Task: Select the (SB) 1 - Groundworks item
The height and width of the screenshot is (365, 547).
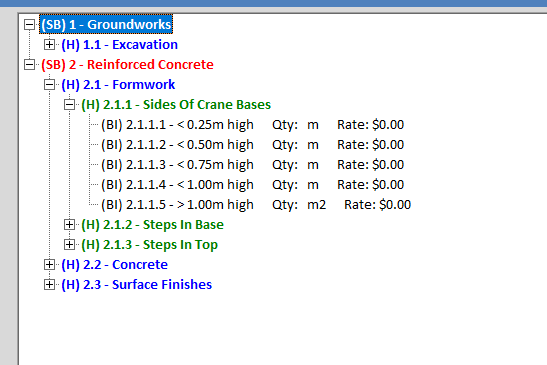Action: pyautogui.click(x=106, y=24)
